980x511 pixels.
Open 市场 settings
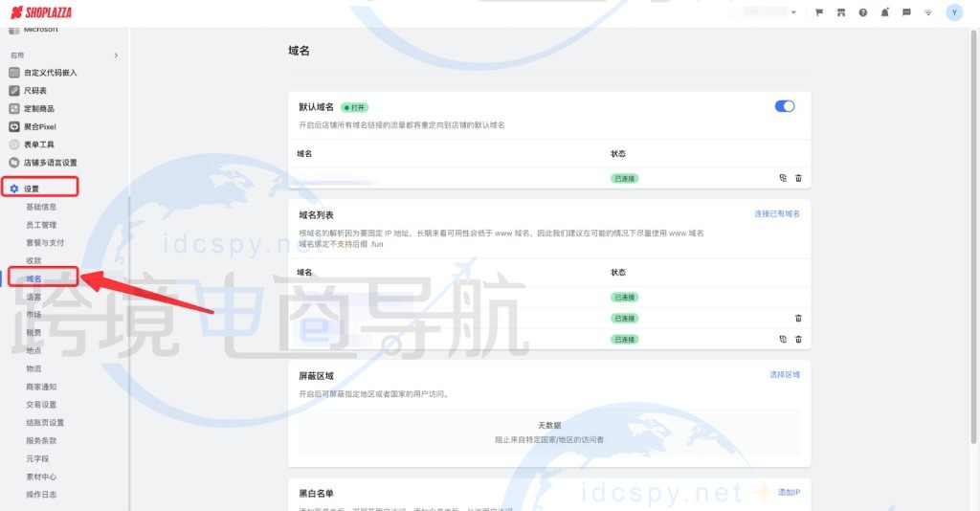[33, 315]
